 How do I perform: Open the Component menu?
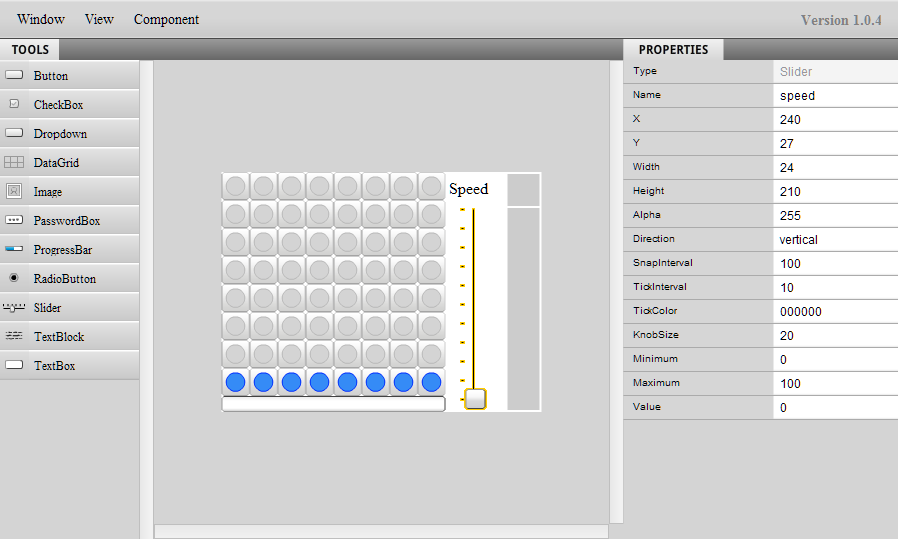click(166, 19)
